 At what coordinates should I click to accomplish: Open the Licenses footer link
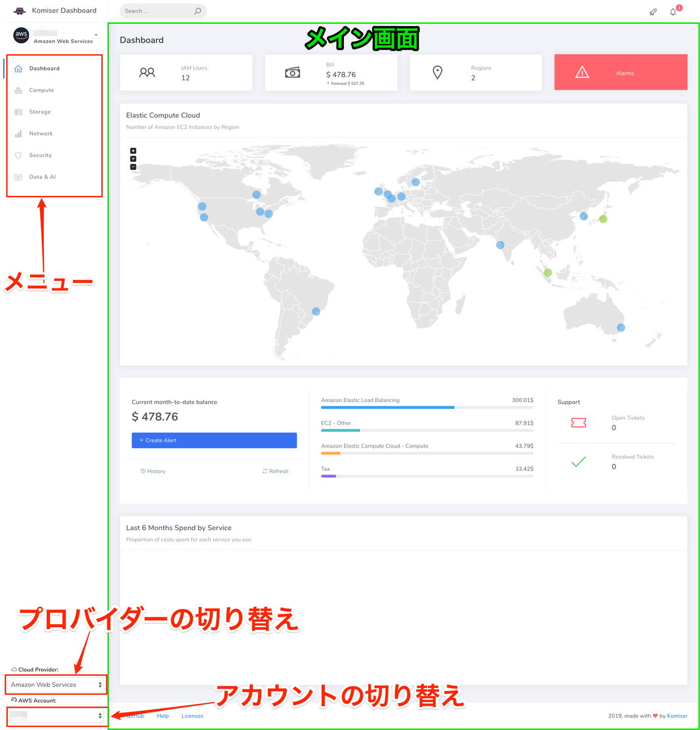(192, 716)
